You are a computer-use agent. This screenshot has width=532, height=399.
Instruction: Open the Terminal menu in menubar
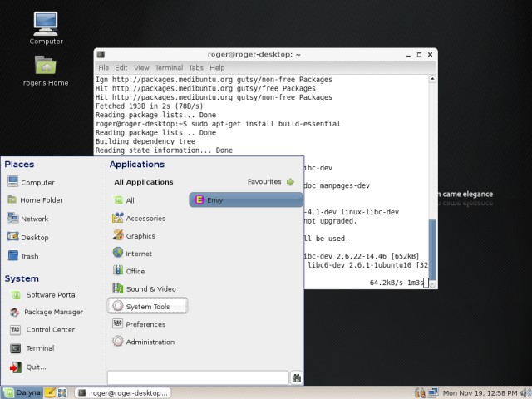pos(169,68)
